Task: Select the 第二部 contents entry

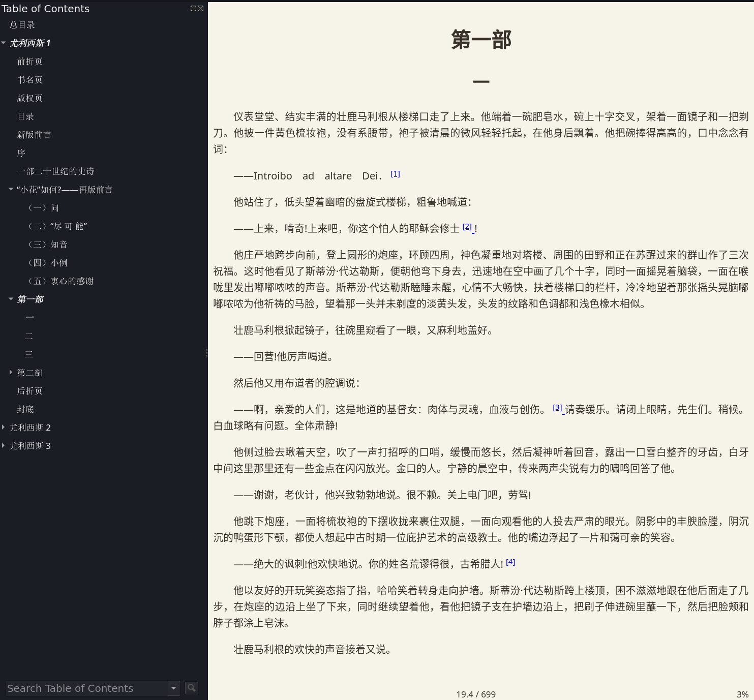Action: (x=30, y=373)
